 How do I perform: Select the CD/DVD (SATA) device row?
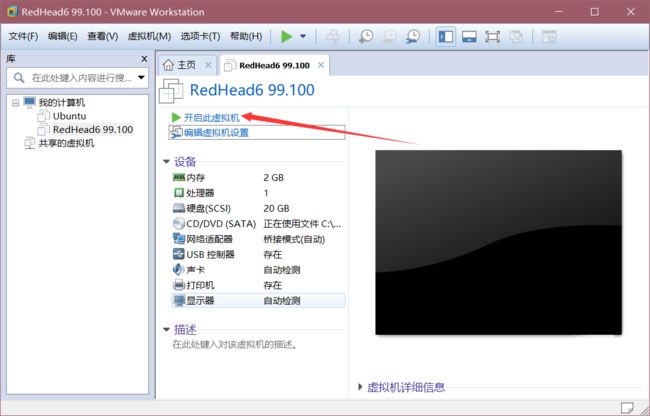pos(258,224)
